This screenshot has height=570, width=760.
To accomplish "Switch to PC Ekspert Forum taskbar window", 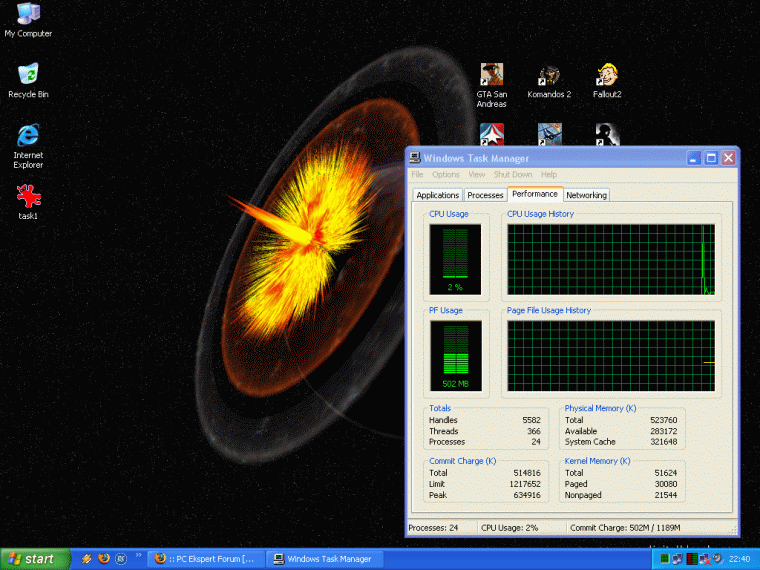I will point(205,559).
